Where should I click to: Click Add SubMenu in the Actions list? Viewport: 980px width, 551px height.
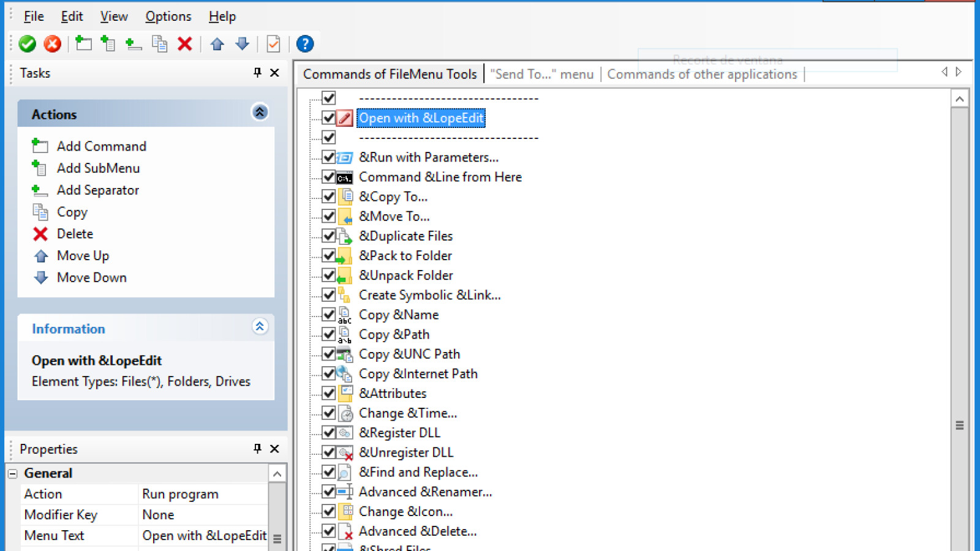point(86,168)
